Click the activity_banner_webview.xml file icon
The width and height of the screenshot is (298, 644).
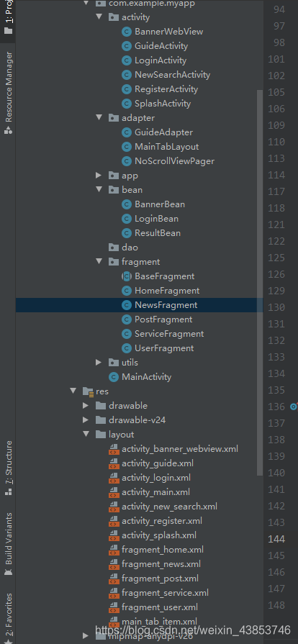coord(114,449)
